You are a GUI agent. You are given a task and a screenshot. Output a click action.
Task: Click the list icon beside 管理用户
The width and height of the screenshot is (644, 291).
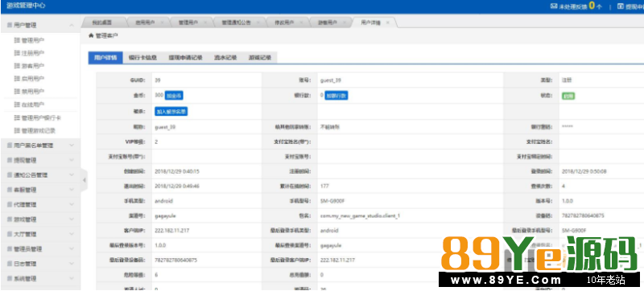pos(17,40)
